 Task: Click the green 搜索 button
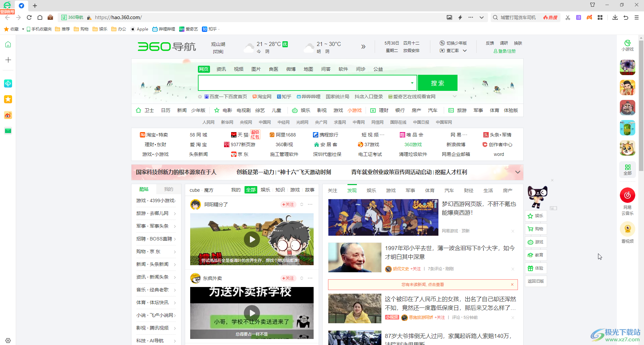[x=438, y=83]
